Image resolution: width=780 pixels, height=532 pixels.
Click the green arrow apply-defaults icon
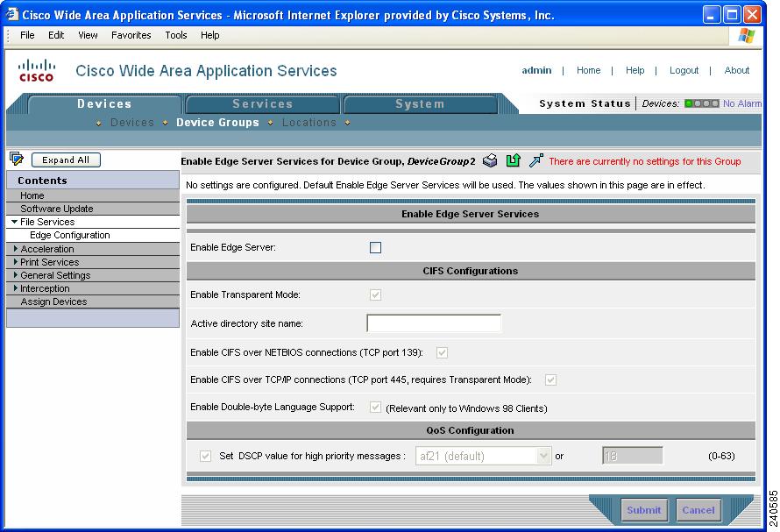click(x=513, y=160)
